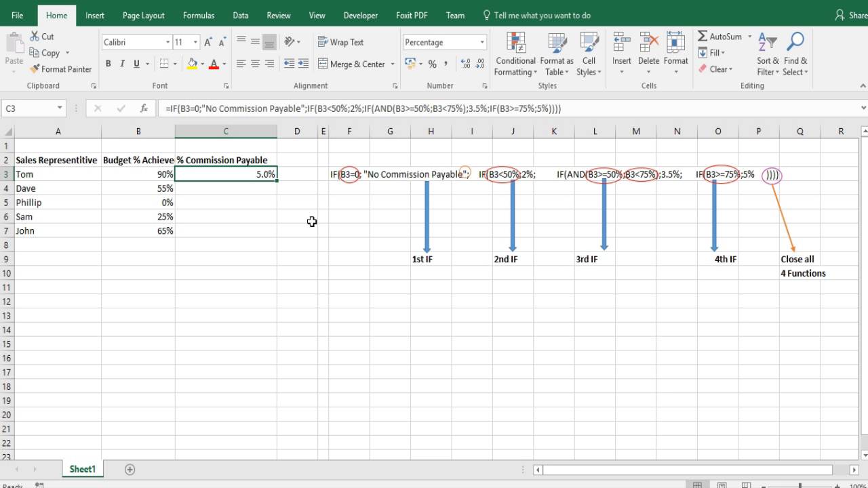Click the AutoSum sigma icon
This screenshot has height=488, width=868.
pyautogui.click(x=703, y=37)
